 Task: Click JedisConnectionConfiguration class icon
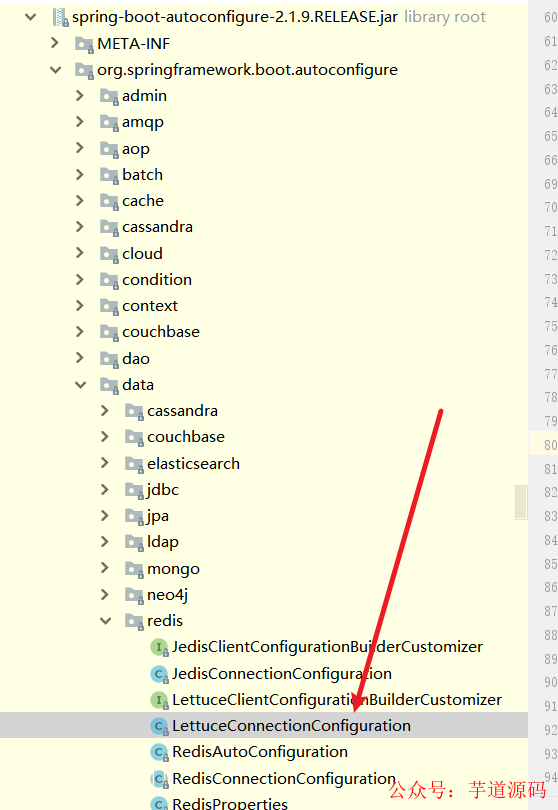point(159,674)
